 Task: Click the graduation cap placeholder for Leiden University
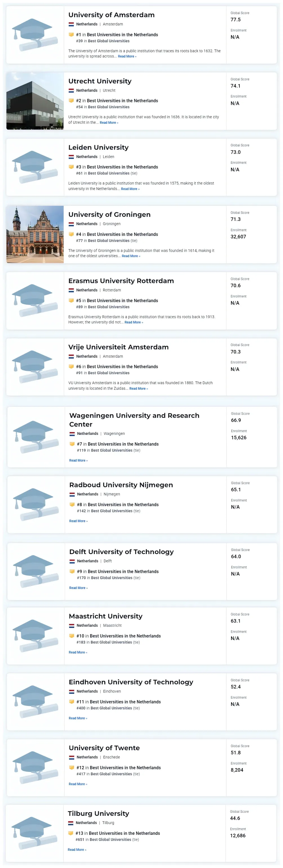35,167
